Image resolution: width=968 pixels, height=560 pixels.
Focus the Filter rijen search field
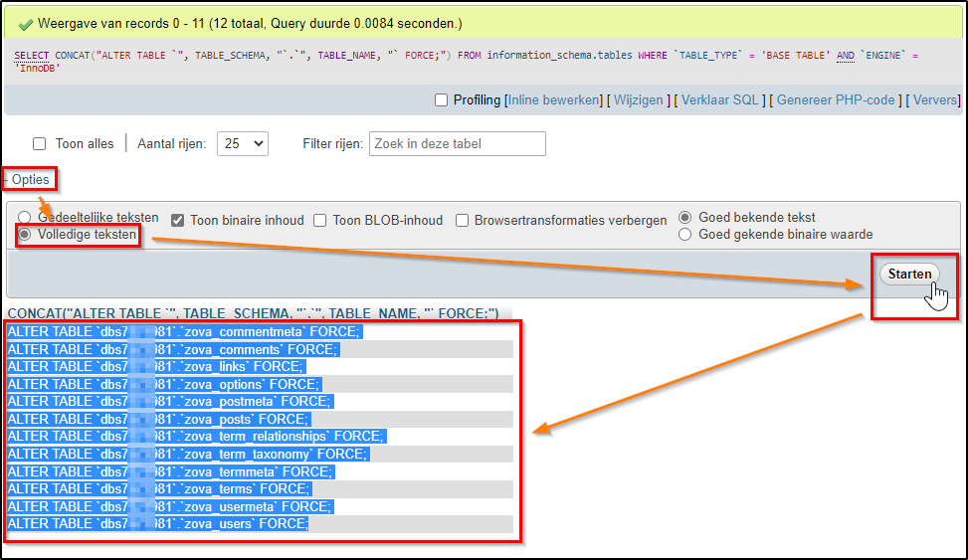[x=457, y=144]
